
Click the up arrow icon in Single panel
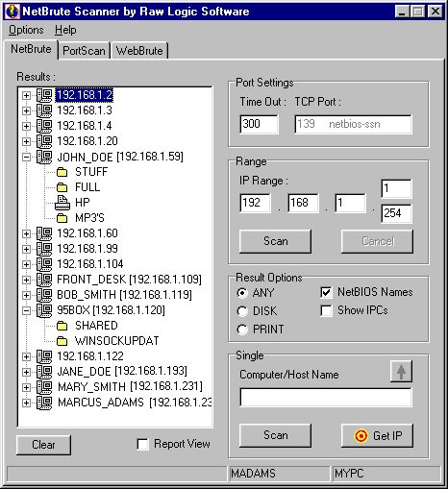(401, 372)
